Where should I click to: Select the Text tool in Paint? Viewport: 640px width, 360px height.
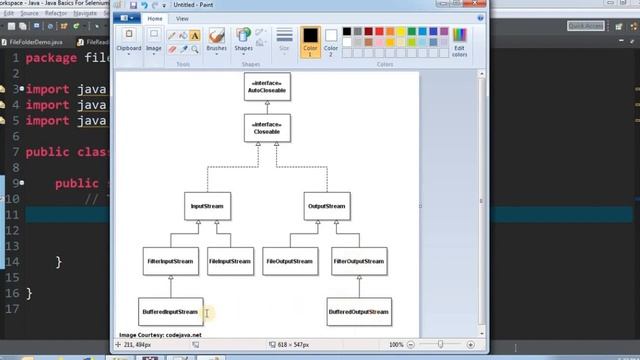195,36
